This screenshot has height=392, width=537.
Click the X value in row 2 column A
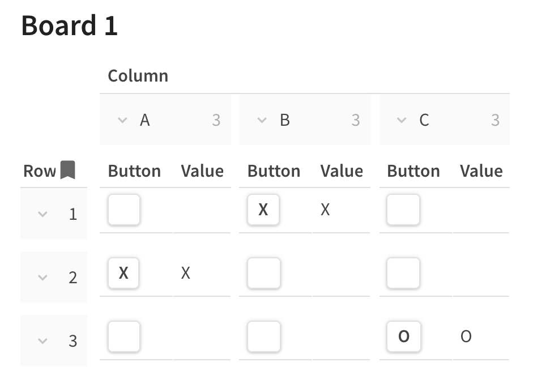[x=185, y=273]
